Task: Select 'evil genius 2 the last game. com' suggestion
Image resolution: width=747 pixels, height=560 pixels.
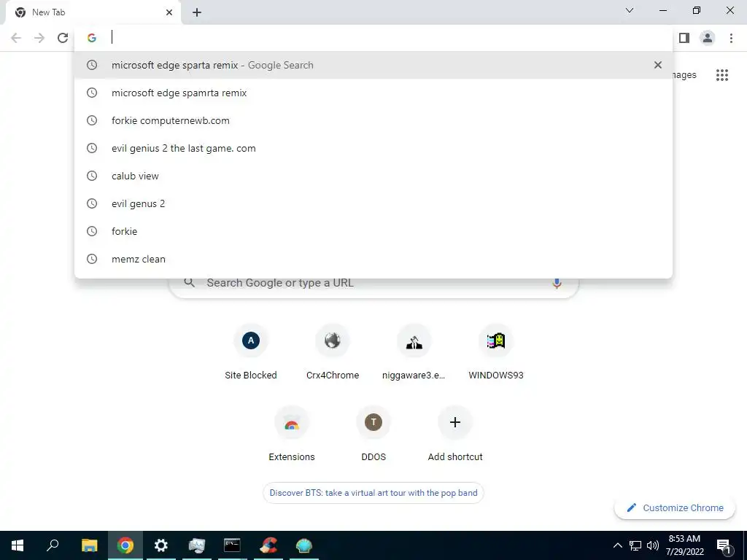Action: pos(373,148)
